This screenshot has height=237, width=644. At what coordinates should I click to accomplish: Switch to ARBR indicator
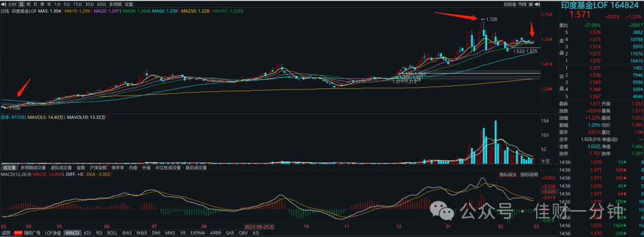coord(215,233)
